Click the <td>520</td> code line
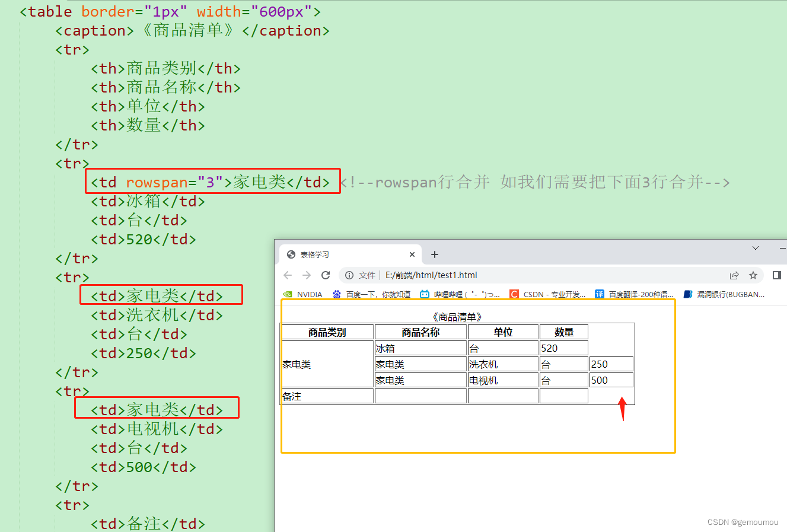787x532 pixels. click(143, 239)
